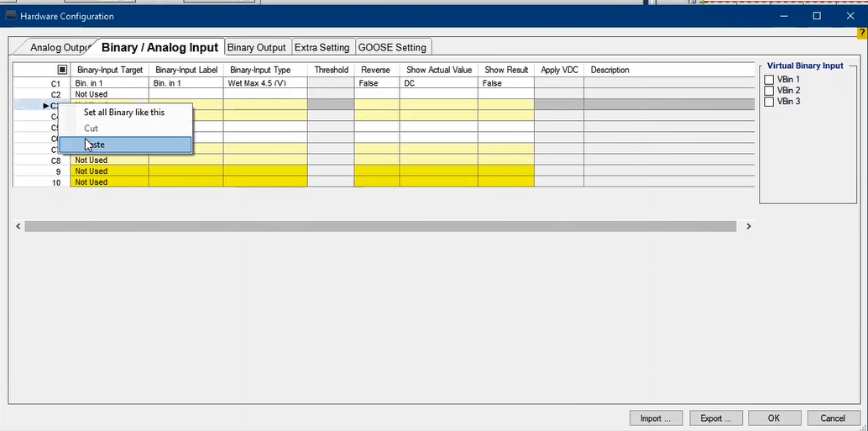The image size is (868, 431).
Task: Click the left arrow of horizontal scrollbar
Action: [18, 226]
